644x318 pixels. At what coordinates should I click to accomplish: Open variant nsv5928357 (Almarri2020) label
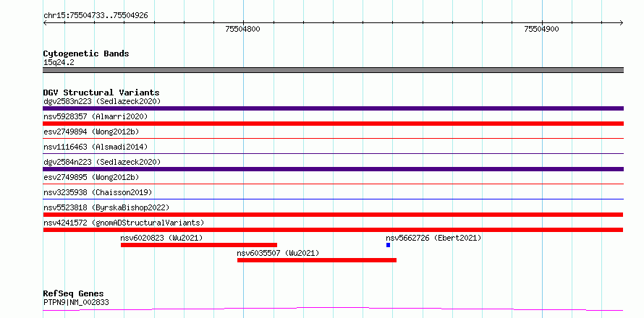click(96, 116)
